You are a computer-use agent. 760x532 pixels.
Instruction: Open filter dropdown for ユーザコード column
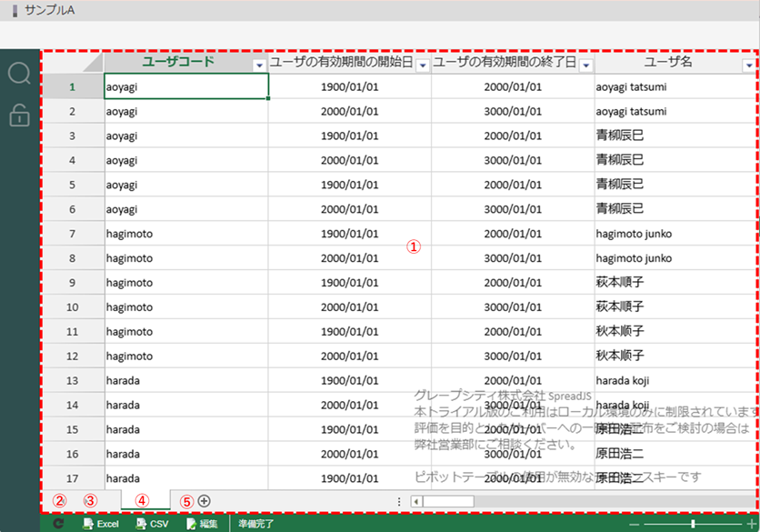259,65
